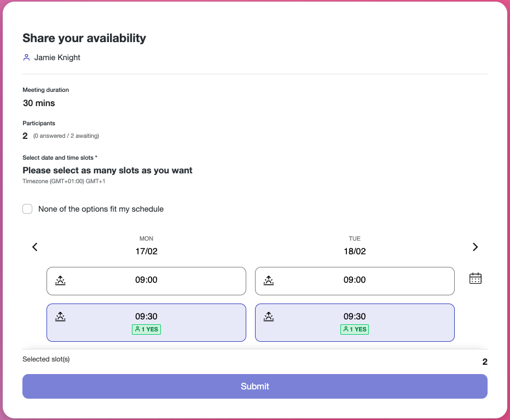The width and height of the screenshot is (510, 420).
Task: Click sunrise icon in Tuesday 09:00 slot
Action: [x=269, y=280]
